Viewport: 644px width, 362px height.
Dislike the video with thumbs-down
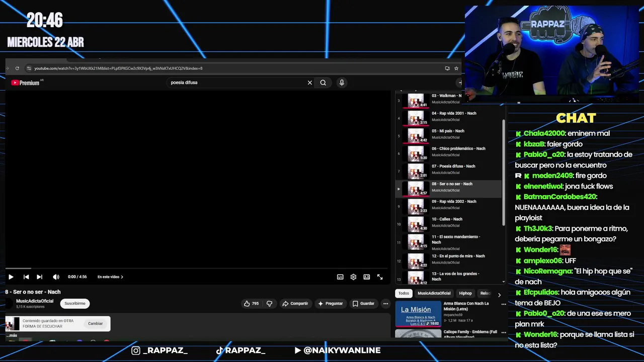click(269, 304)
